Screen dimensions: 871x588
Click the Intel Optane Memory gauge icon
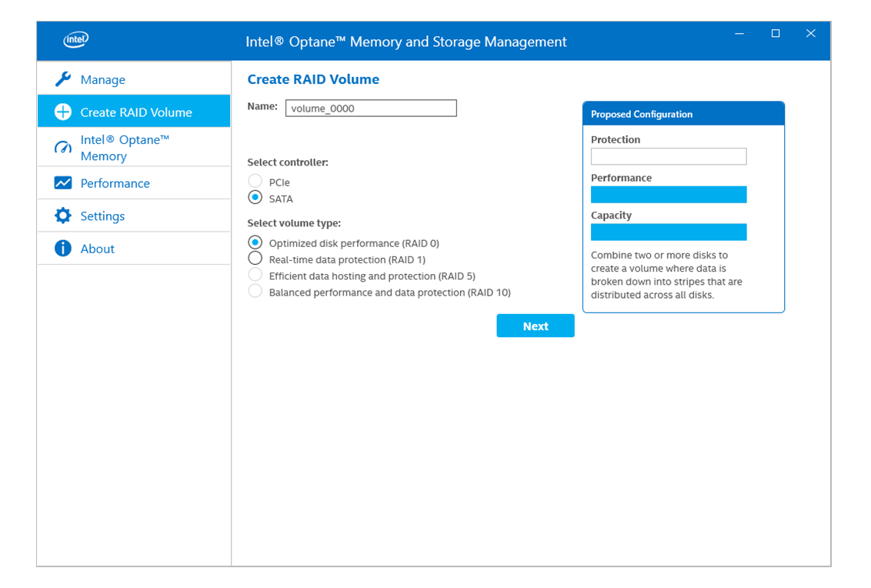pos(63,148)
